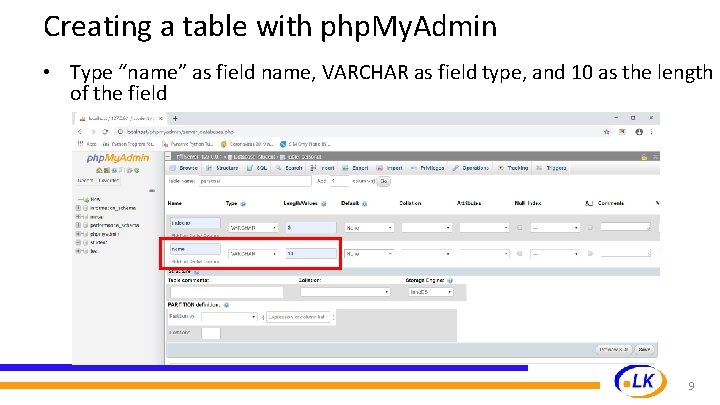Click the browser address bar URL
720x405 pixels.
[180, 132]
